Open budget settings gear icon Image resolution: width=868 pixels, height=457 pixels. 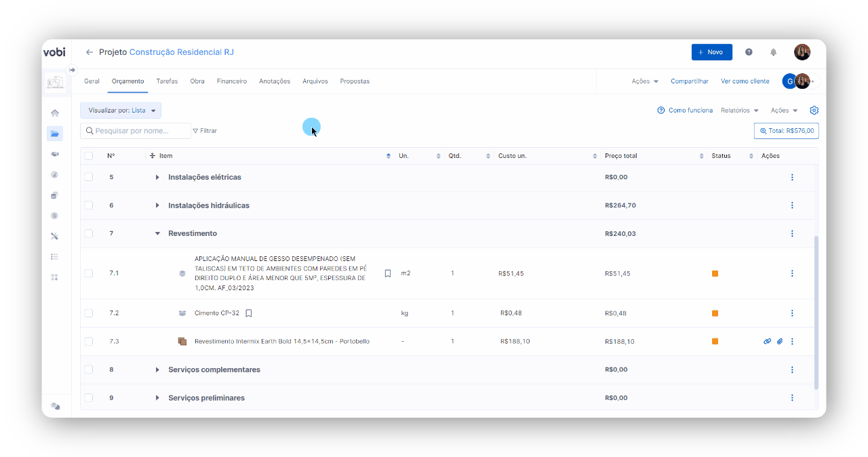814,111
